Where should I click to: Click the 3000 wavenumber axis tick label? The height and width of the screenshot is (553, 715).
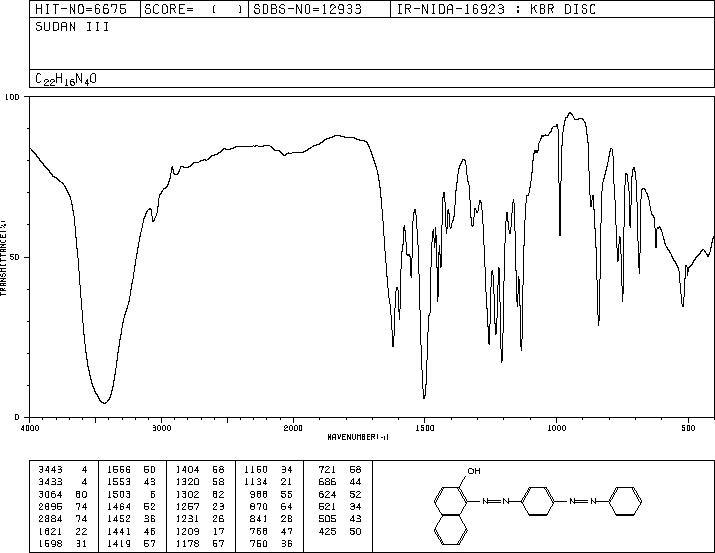click(x=162, y=428)
